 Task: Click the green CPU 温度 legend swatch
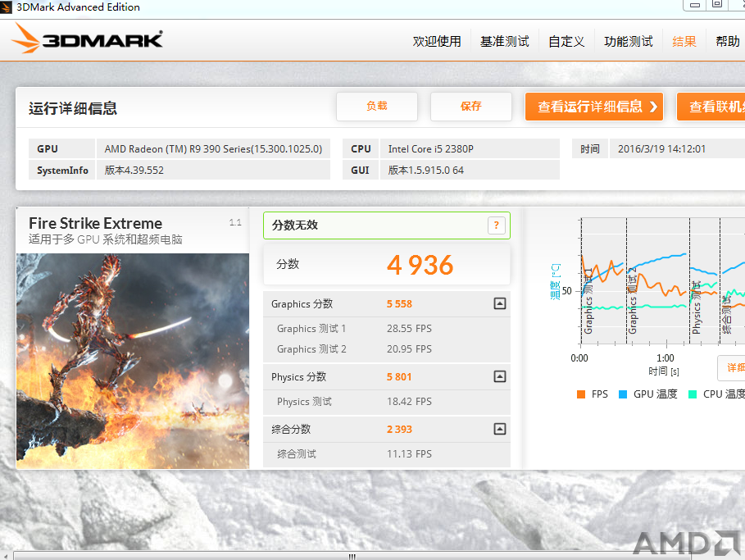(693, 394)
